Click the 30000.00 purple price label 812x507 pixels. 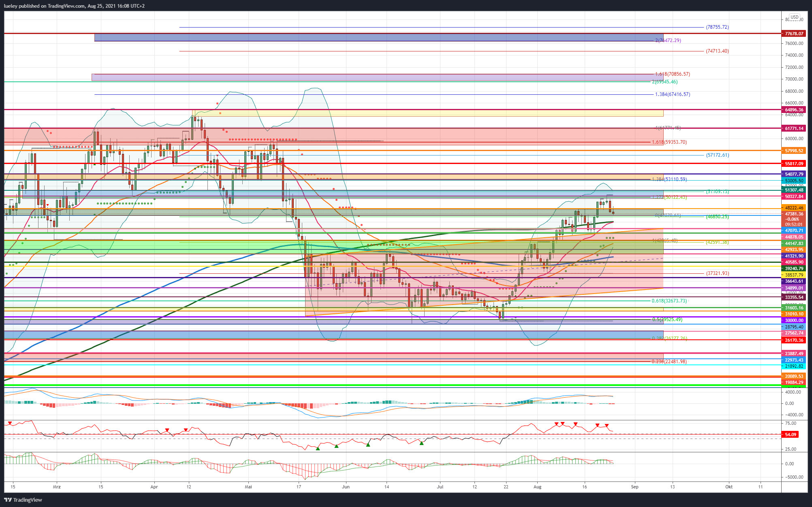(x=794, y=320)
